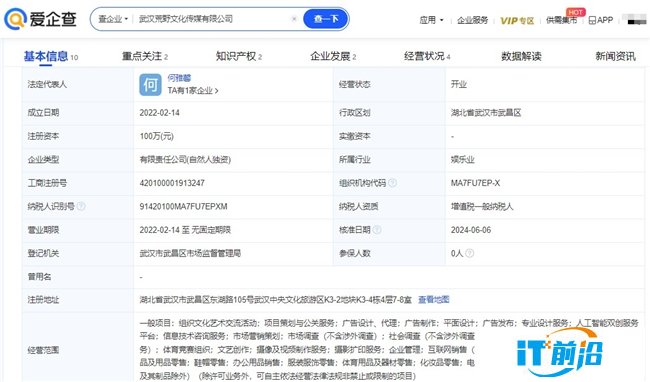Select the text 2022-02-14 至 无固定期限
The image size is (650, 382).
pyautogui.click(x=185, y=230)
